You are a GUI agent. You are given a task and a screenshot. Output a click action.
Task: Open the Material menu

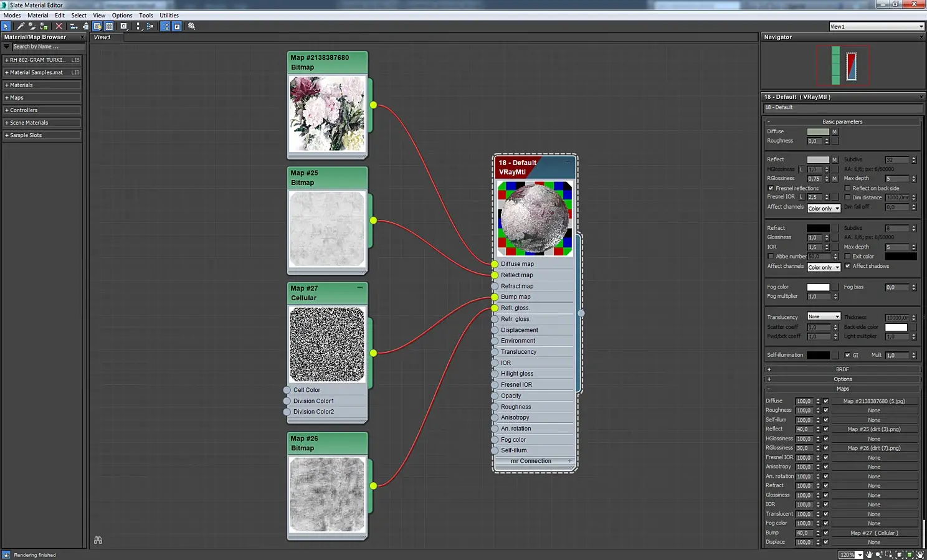pos(37,16)
